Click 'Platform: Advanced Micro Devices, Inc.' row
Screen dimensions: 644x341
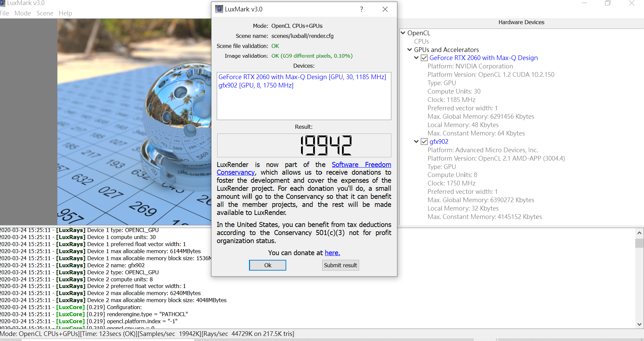coord(483,150)
